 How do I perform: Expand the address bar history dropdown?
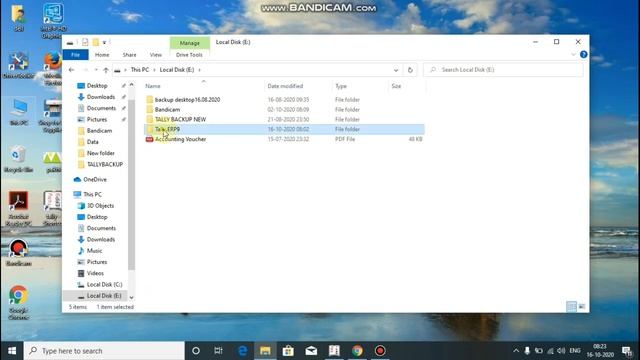[396, 70]
